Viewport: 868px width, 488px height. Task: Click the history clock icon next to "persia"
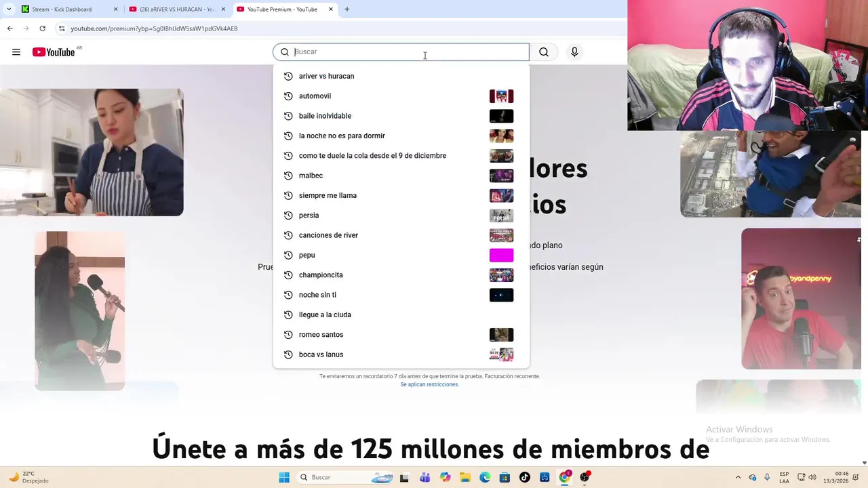tap(288, 216)
